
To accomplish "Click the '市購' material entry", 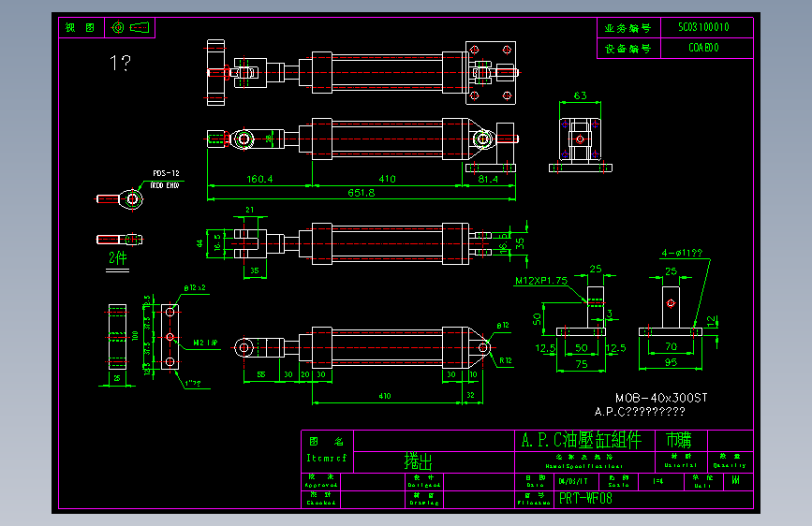I will coord(678,440).
